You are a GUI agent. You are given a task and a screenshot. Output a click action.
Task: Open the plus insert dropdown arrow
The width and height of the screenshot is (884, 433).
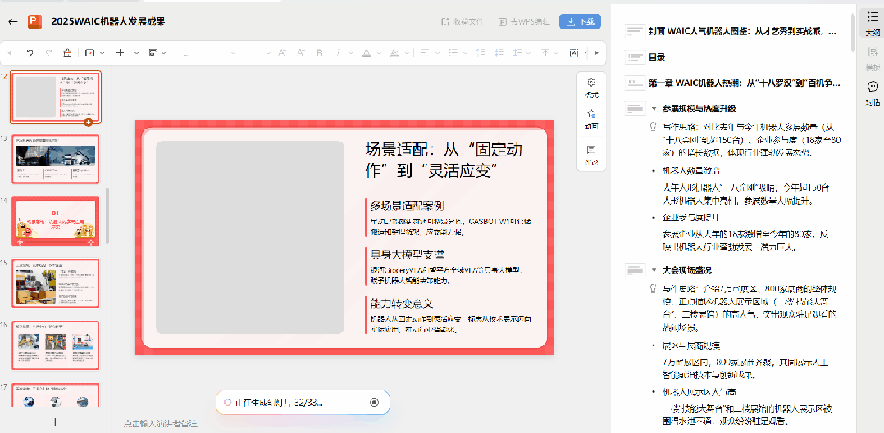(136, 53)
